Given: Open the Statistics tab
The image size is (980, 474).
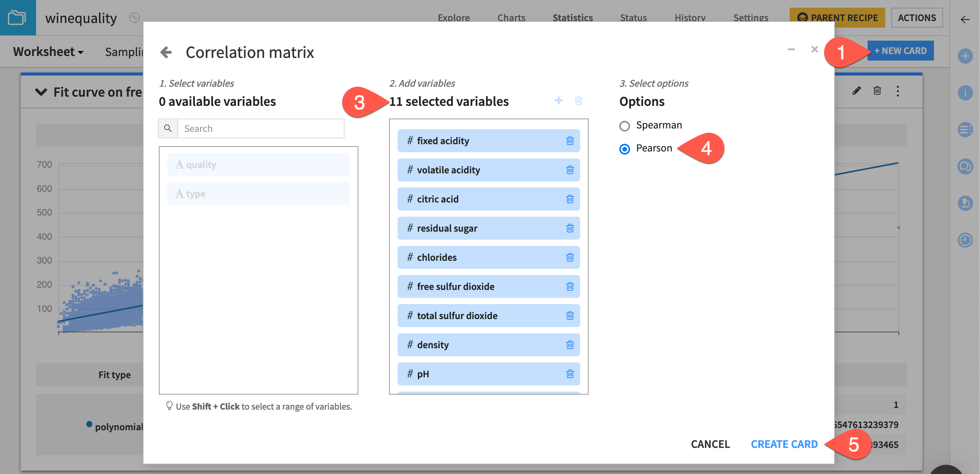Looking at the screenshot, I should (572, 18).
